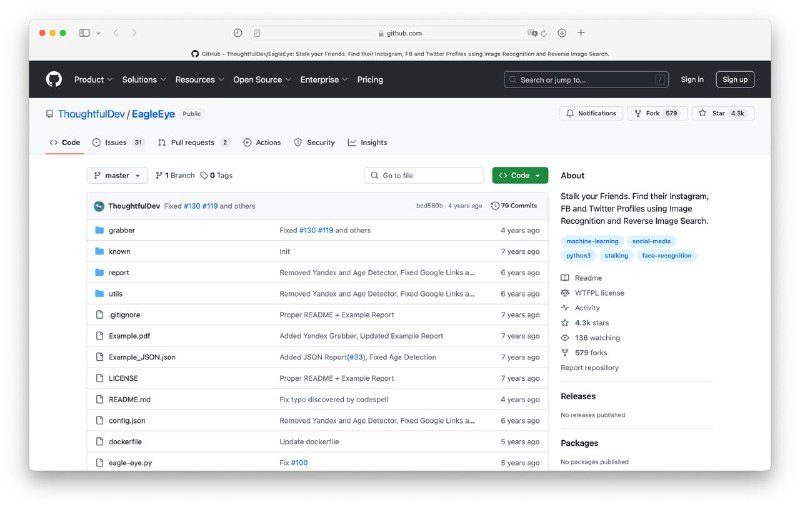Viewport: 800px width, 509px height.
Task: Select the stalking topic tag
Action: [616, 256]
